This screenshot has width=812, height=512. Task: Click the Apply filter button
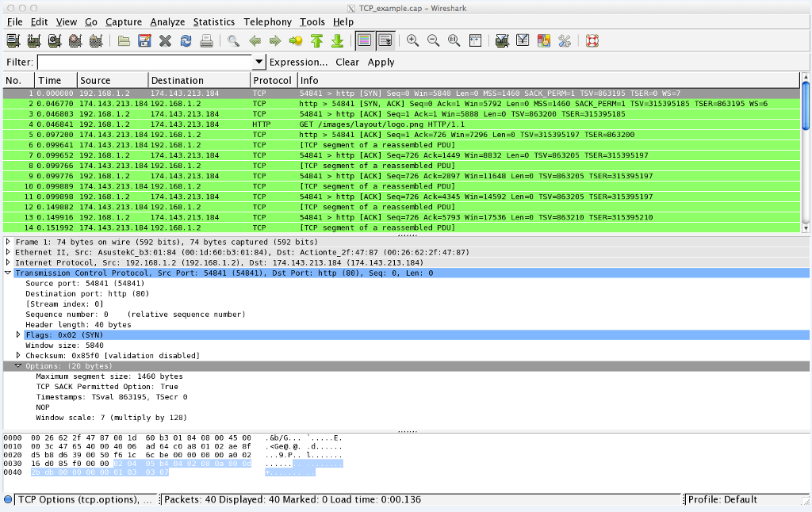tap(381, 62)
